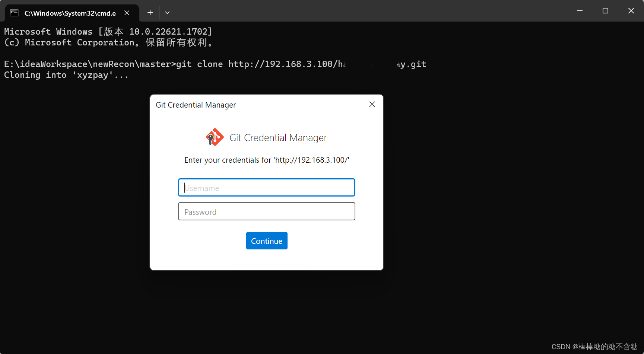Click the 'Cloning into 'xyzpay'...' output line
The height and width of the screenshot is (354, 644).
click(66, 75)
